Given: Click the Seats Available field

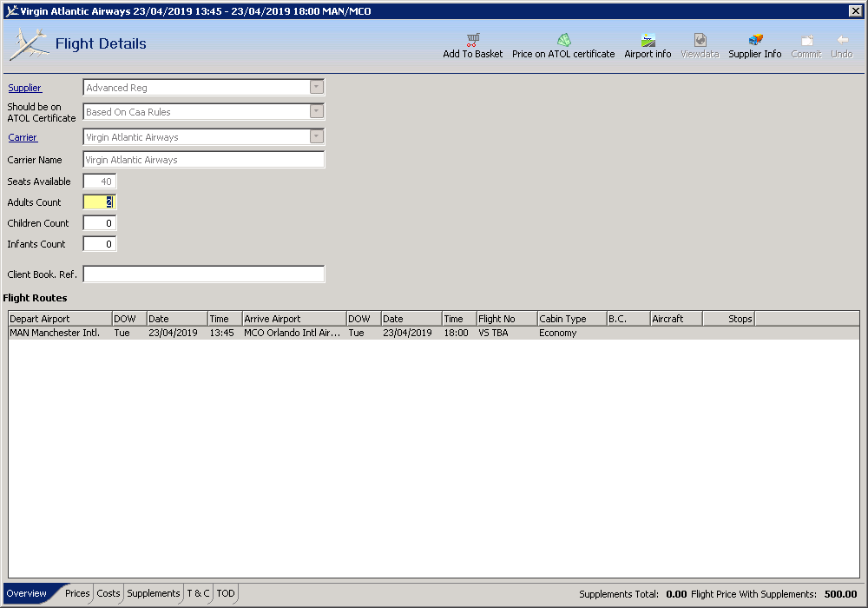Looking at the screenshot, I should click(x=100, y=181).
